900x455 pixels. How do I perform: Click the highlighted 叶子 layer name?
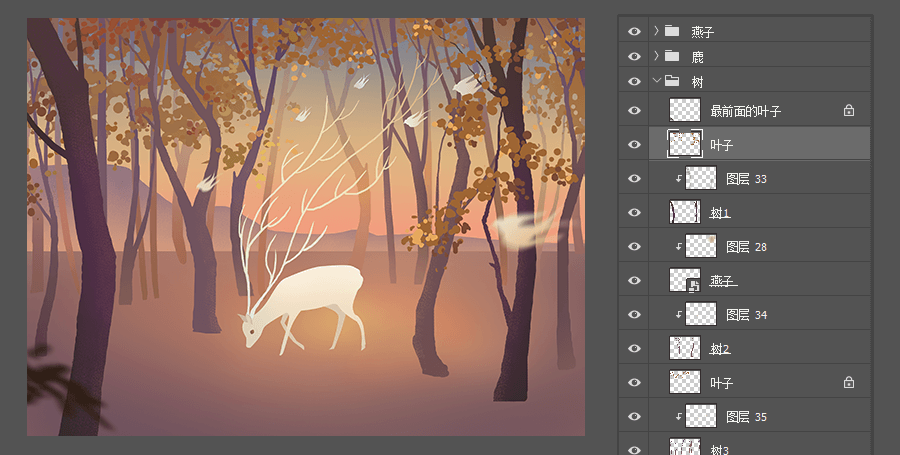(721, 145)
